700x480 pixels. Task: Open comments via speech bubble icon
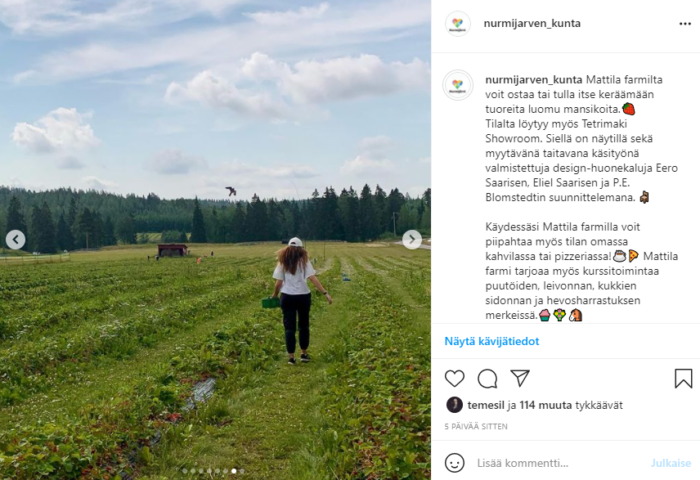[487, 379]
